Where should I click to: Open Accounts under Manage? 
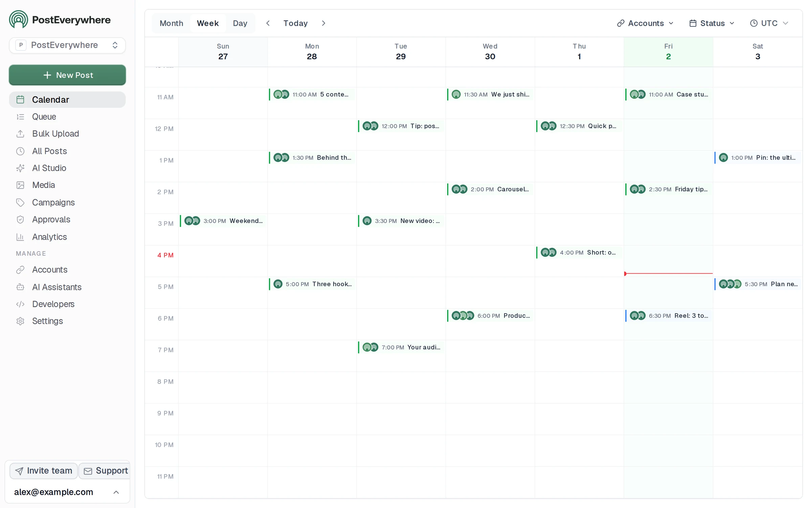tap(67, 270)
